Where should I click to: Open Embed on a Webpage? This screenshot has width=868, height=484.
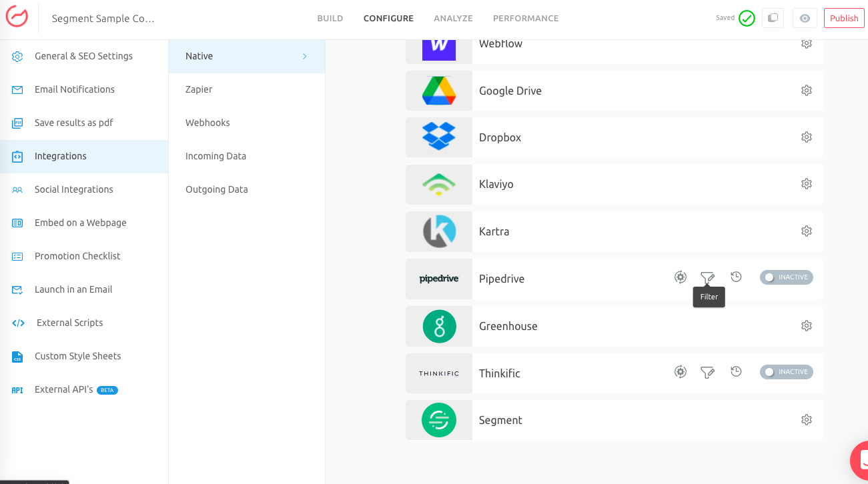tap(84, 223)
